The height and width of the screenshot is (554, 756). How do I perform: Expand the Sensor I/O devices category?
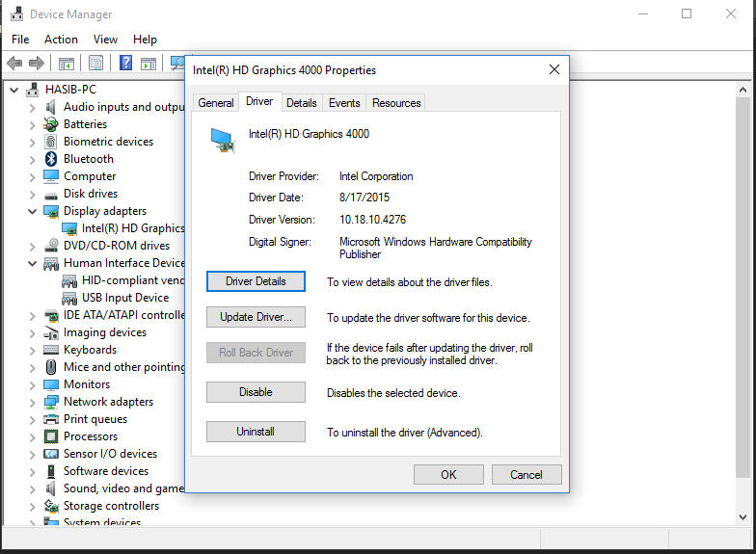33,455
